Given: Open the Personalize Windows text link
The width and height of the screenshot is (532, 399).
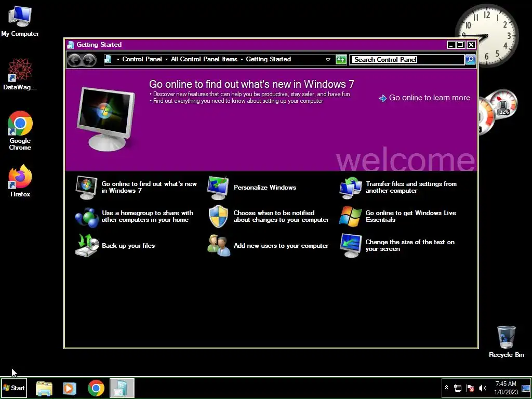Looking at the screenshot, I should click(264, 188).
